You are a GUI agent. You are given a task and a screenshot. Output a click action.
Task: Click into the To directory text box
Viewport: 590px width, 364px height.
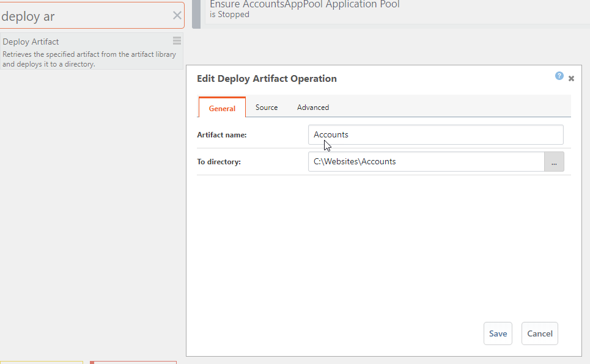coord(426,162)
